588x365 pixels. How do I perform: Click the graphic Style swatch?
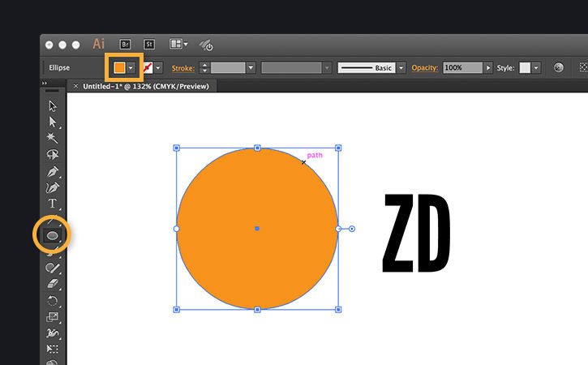[525, 68]
